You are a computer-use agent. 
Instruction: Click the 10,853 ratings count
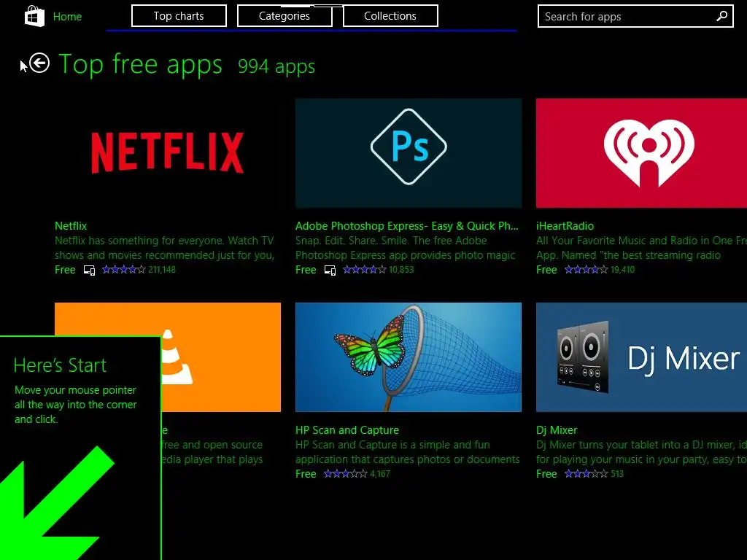tap(402, 270)
